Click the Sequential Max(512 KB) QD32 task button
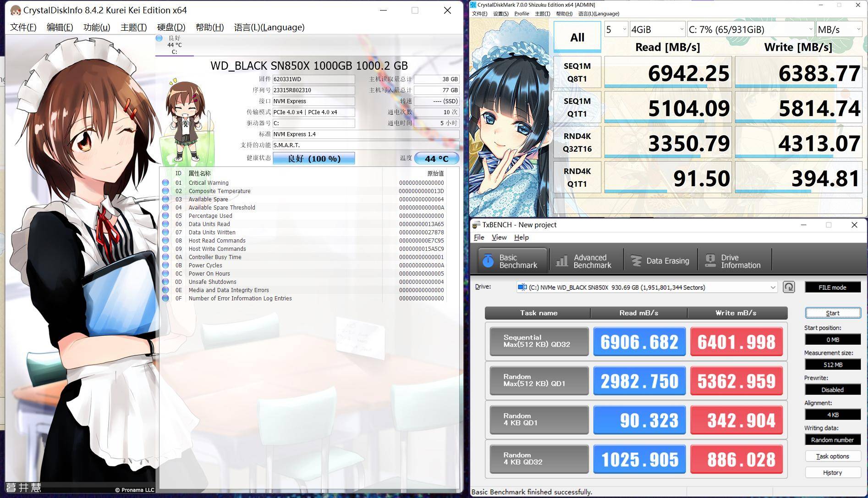Image resolution: width=868 pixels, height=498 pixels. click(x=539, y=341)
